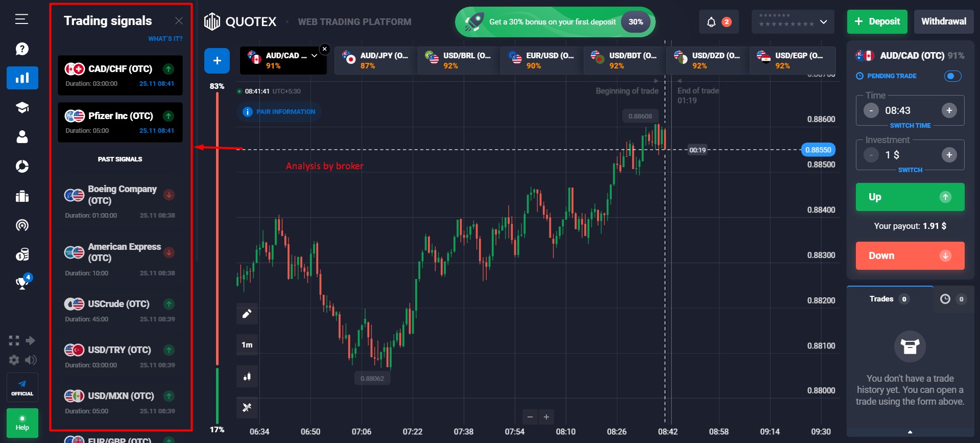Switch to the AUD/JPY (OTC) tab

click(x=376, y=60)
